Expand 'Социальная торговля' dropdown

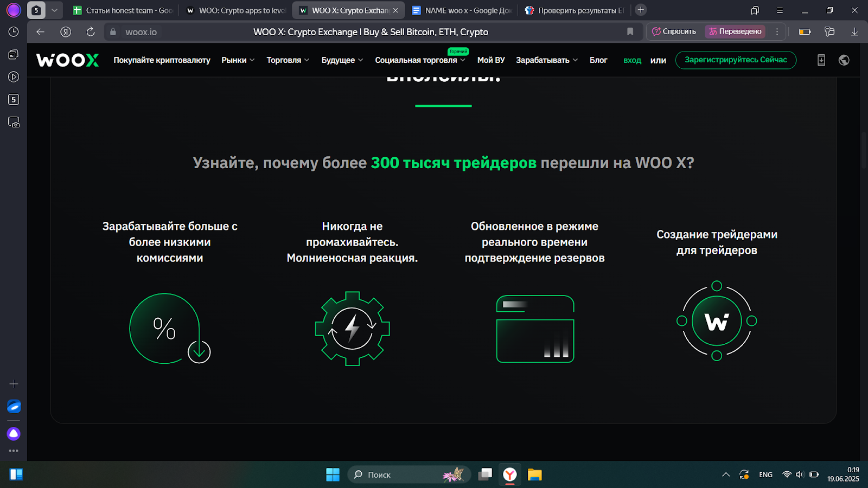click(x=420, y=60)
